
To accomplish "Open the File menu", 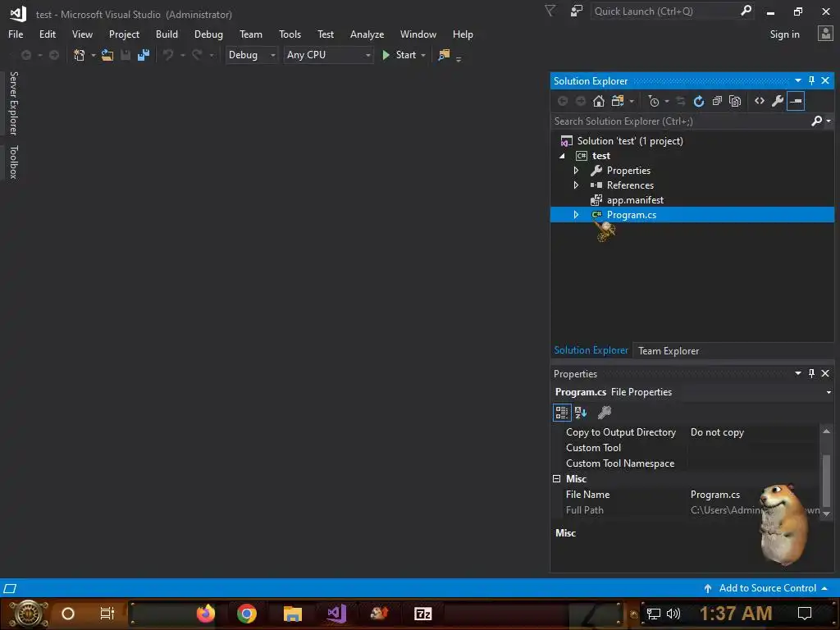I will tap(16, 34).
